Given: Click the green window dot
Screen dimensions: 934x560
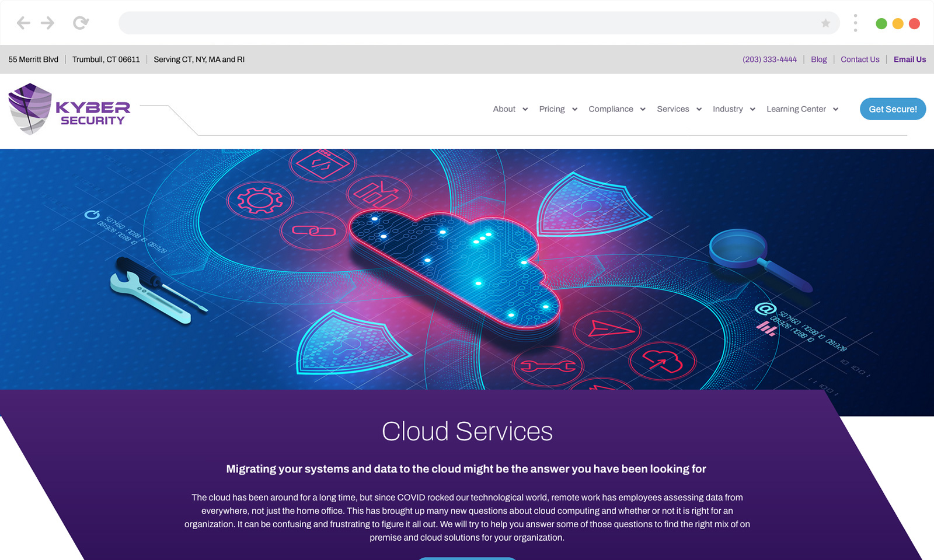Looking at the screenshot, I should click(881, 23).
